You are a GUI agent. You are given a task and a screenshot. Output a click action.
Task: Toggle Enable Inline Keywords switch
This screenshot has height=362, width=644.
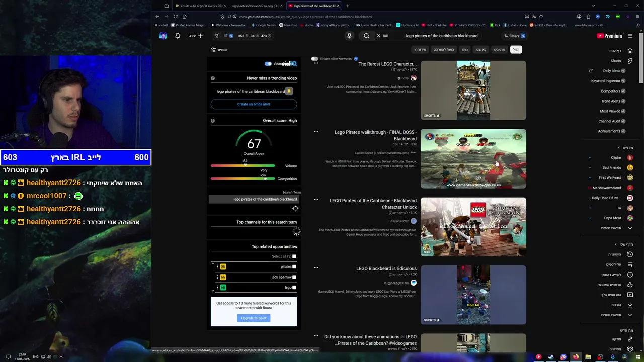coord(314,59)
